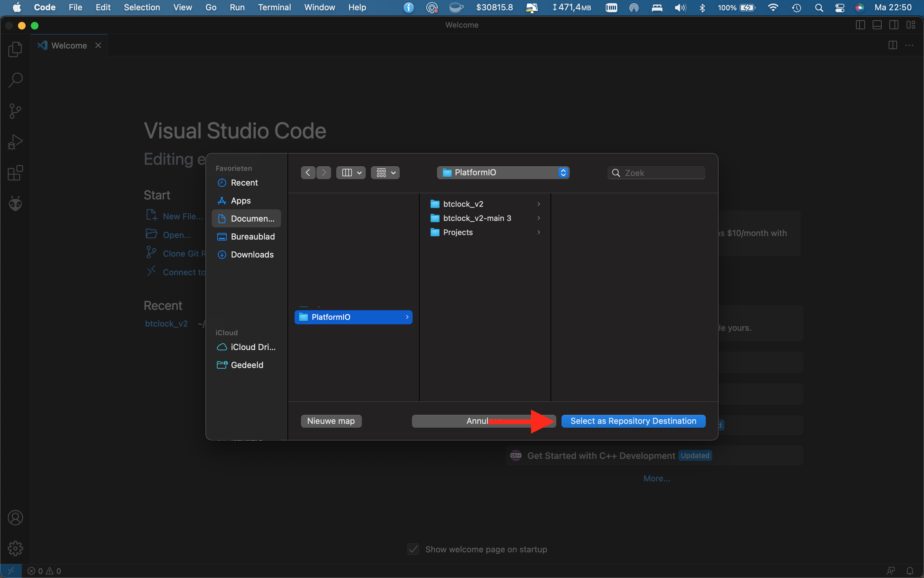Viewport: 924px width, 578px height.
Task: Close the Welcome tab
Action: [x=98, y=46]
